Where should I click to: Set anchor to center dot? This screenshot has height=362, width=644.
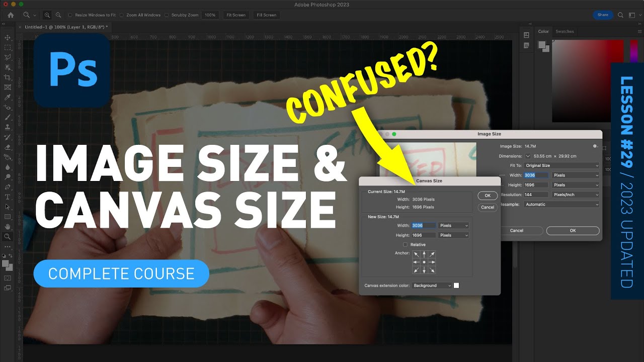point(424,262)
